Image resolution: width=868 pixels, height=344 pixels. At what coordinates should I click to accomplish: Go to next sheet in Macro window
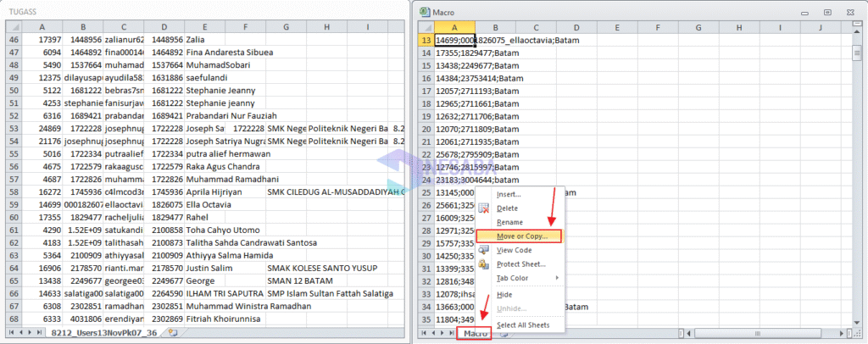[x=442, y=334]
